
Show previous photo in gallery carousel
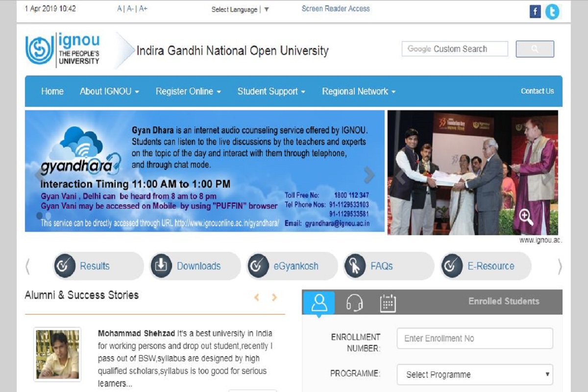pyautogui.click(x=401, y=175)
